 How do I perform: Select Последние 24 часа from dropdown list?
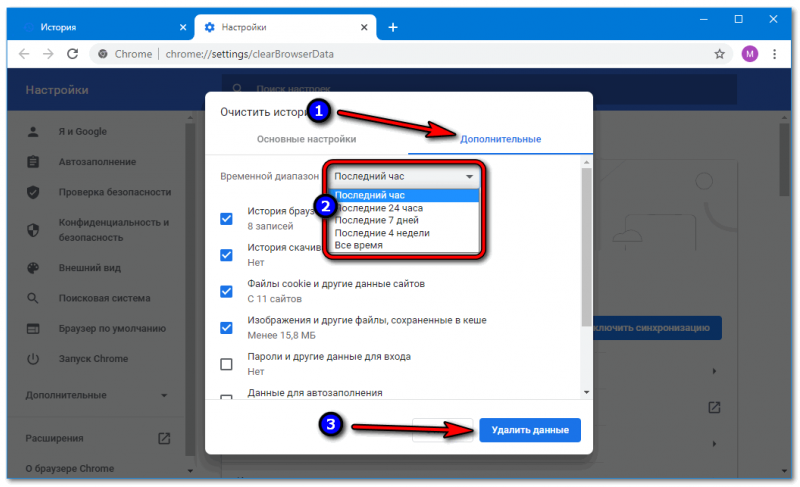[371, 208]
